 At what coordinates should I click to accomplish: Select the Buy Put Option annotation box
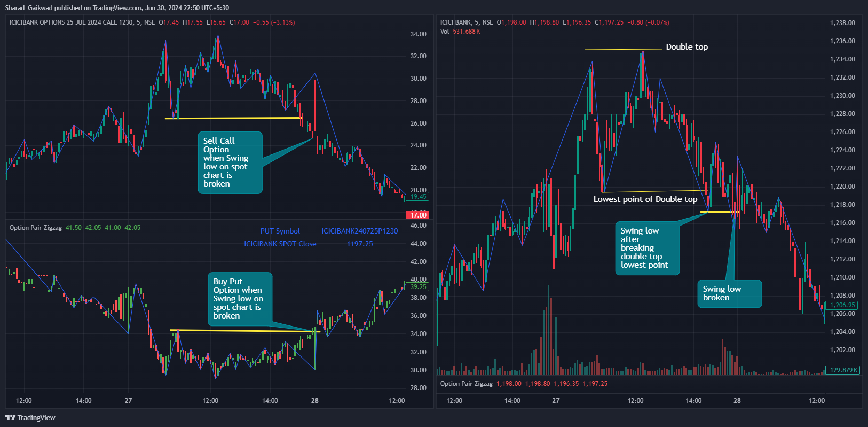pos(240,299)
